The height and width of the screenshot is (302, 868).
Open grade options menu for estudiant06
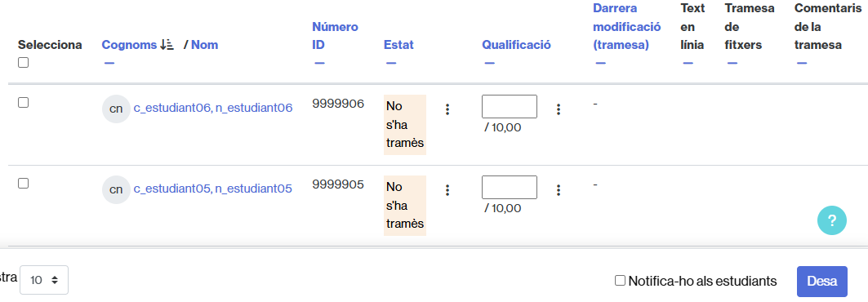click(x=558, y=109)
